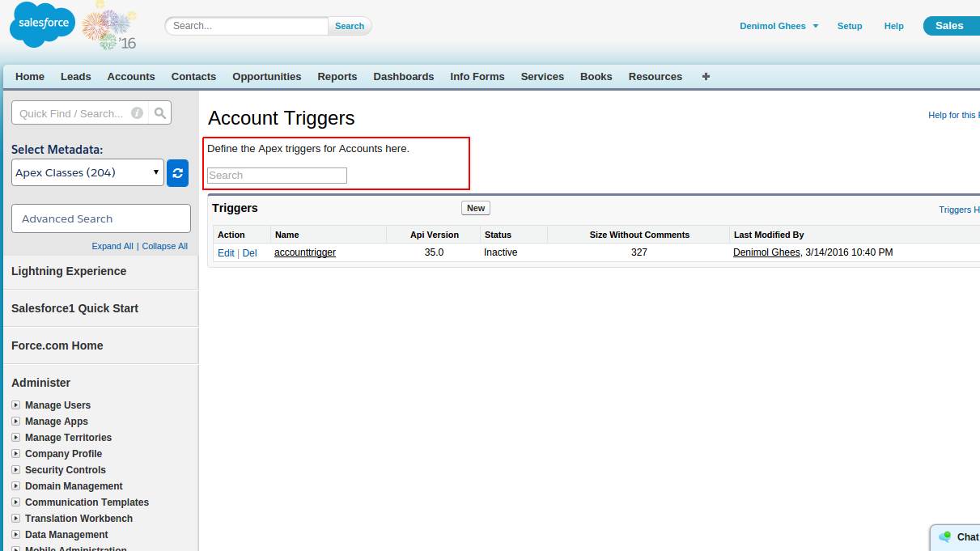Open Force.com Home in sidebar
Viewport: 980px width, 551px height.
pos(57,345)
